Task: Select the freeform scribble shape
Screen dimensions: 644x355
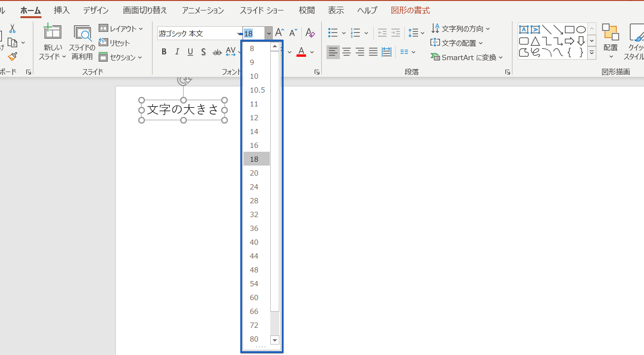Action: (535, 52)
